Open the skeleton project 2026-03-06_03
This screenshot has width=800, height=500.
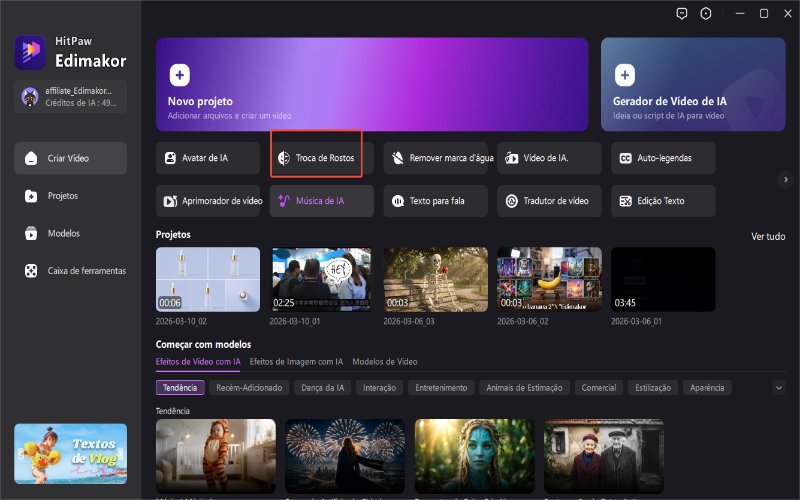click(x=436, y=279)
